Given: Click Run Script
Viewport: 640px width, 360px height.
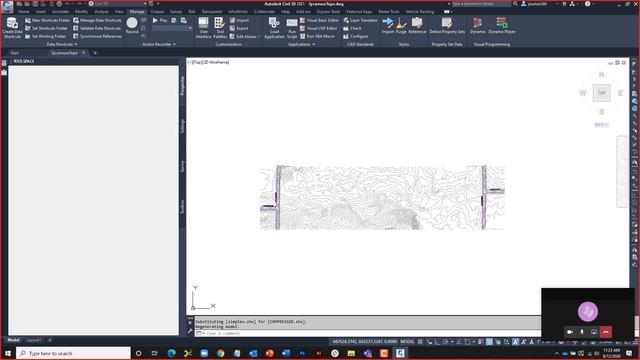Looking at the screenshot, I should click(x=292, y=28).
